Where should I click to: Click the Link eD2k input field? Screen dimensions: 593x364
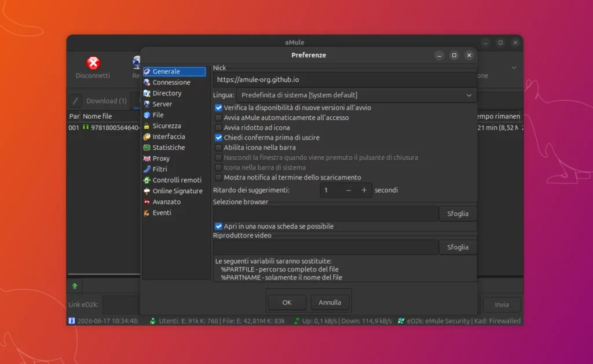click(x=122, y=304)
